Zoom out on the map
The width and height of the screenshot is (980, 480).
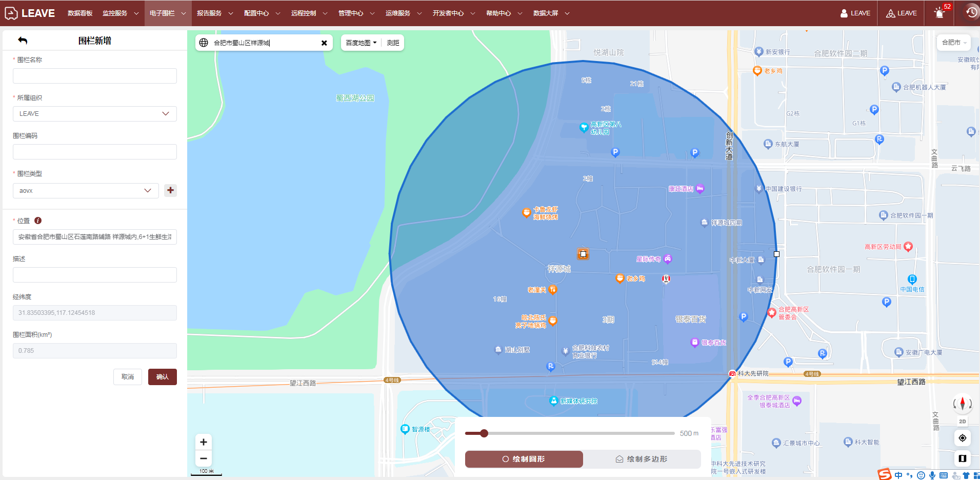(204, 458)
